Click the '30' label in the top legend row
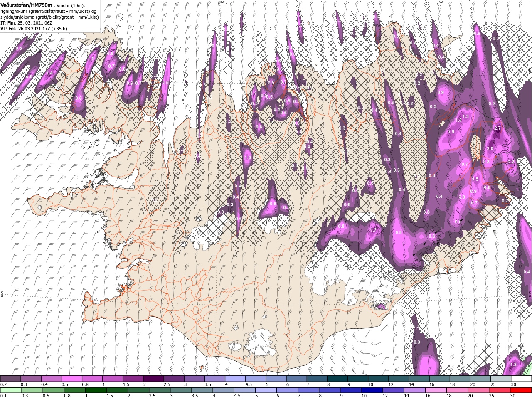This screenshot has width=532, height=399. (514, 384)
